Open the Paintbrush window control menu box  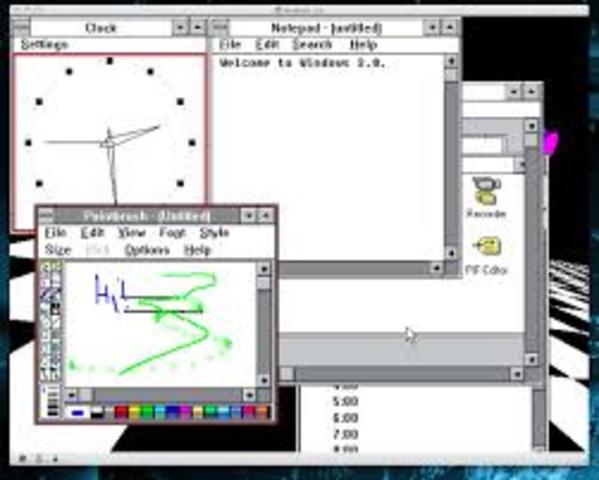(x=47, y=216)
